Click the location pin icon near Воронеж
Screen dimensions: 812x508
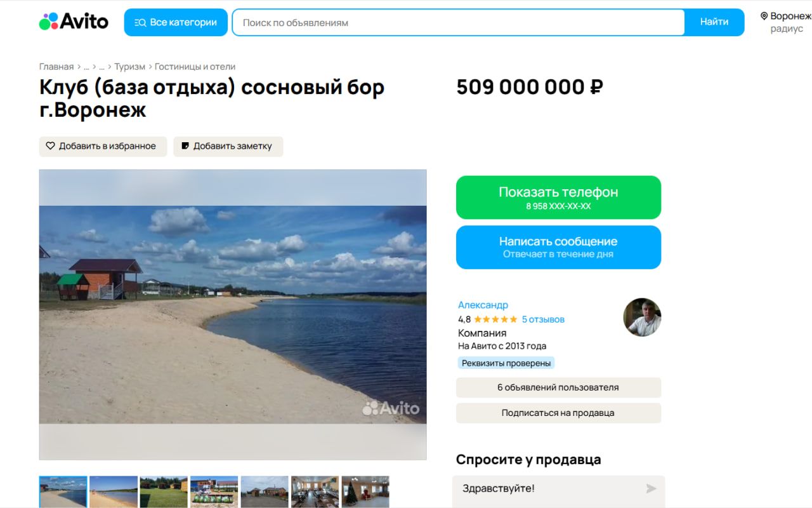click(763, 16)
